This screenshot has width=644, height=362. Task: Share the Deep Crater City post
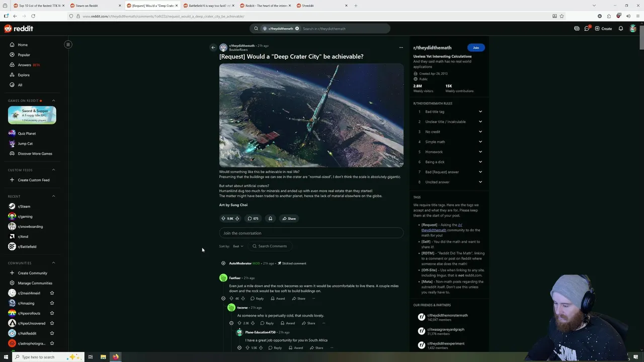point(289,219)
